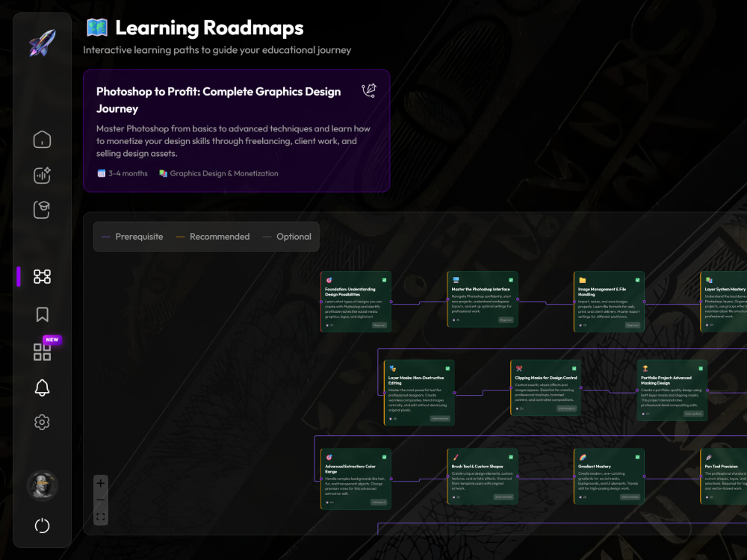Click target icon on Advanced Extraction: Color Range node
Viewport: 747px width, 560px height.
(329, 457)
